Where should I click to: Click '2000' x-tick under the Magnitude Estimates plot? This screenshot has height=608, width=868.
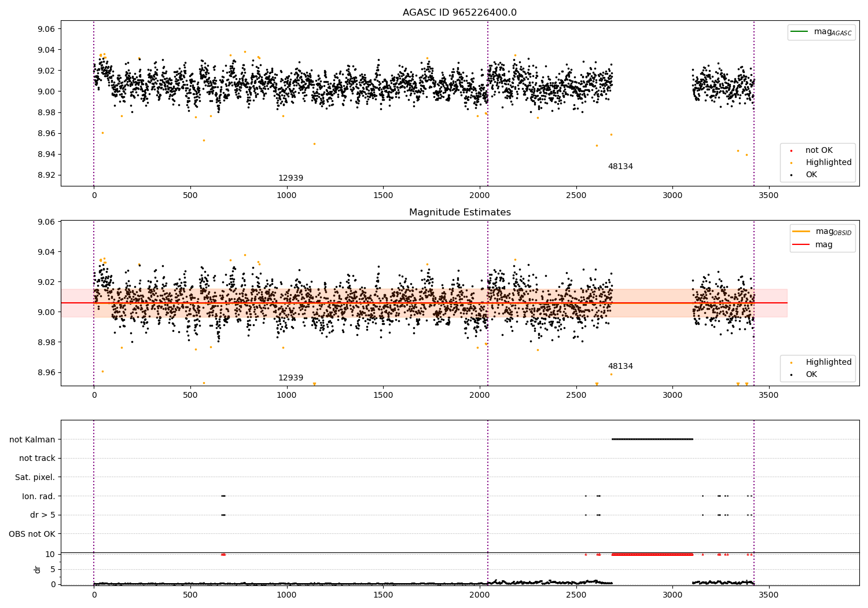pos(480,395)
